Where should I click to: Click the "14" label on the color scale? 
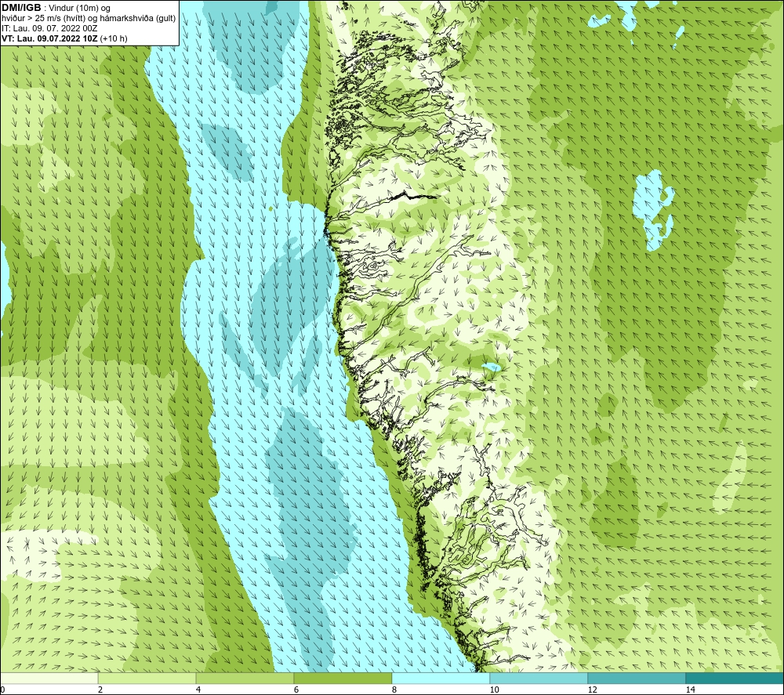(690, 690)
